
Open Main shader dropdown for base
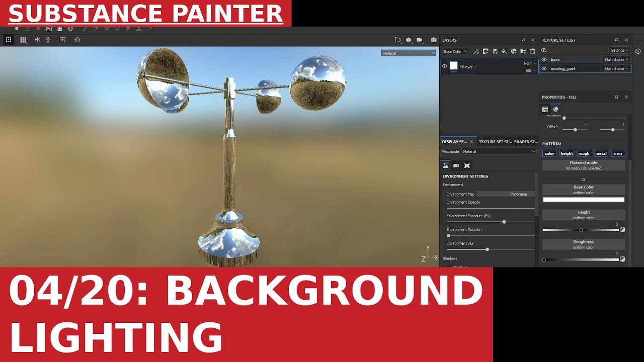616,59
